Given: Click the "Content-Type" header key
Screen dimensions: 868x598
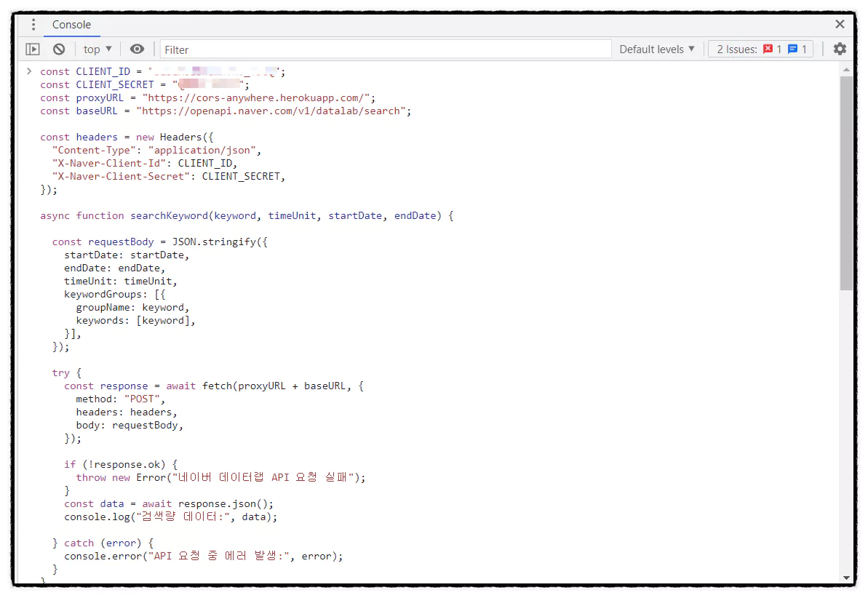Looking at the screenshot, I should pyautogui.click(x=94, y=150).
